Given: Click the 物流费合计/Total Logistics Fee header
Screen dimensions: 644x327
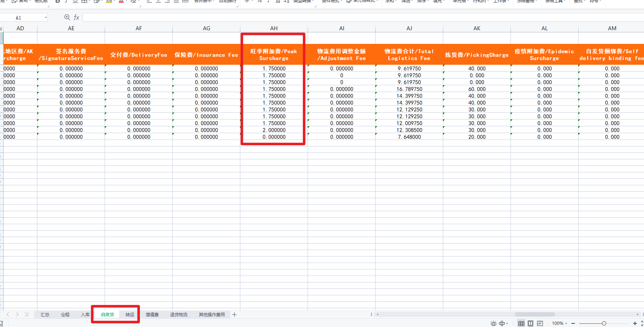Looking at the screenshot, I should point(409,55).
